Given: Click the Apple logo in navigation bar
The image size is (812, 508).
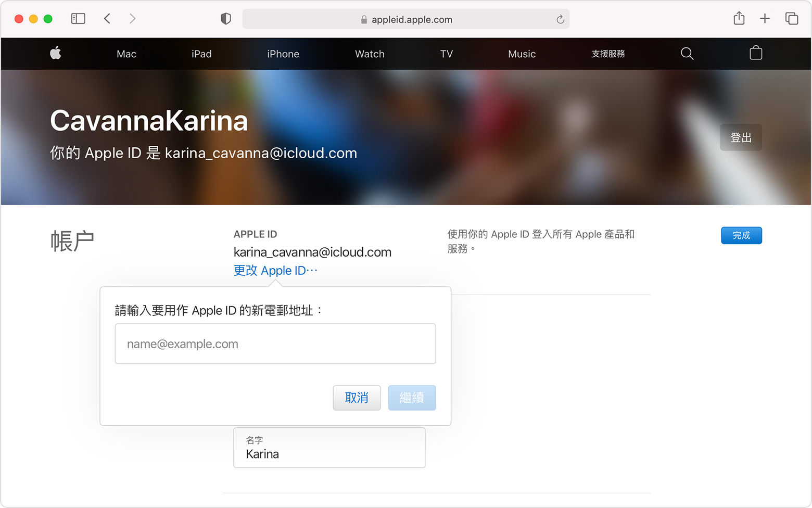Looking at the screenshot, I should tap(56, 53).
